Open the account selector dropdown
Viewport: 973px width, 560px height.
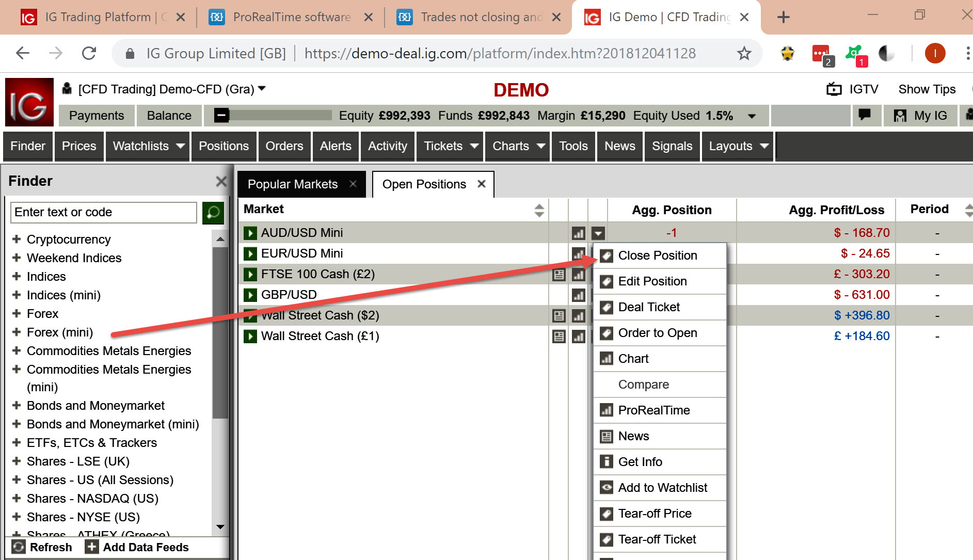pos(262,89)
